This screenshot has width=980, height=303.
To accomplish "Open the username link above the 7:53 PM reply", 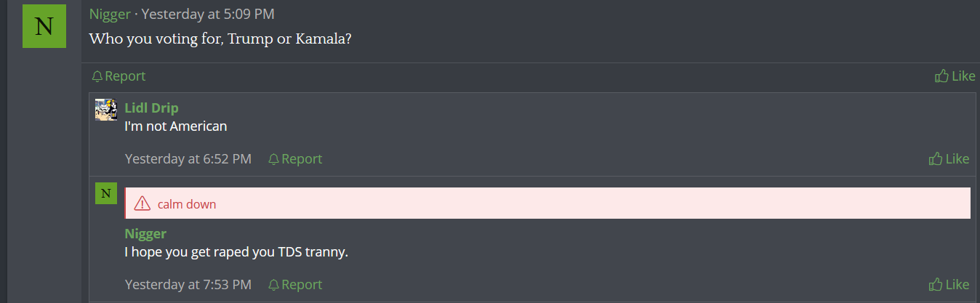I will click(145, 234).
